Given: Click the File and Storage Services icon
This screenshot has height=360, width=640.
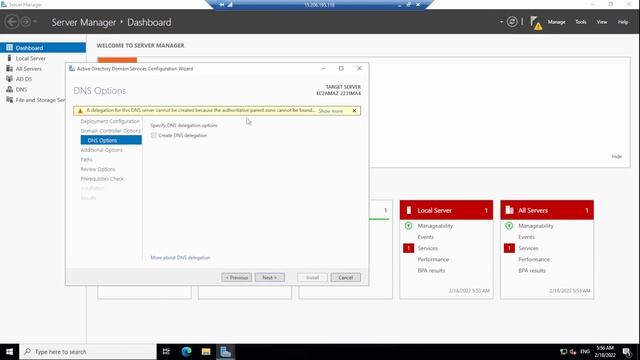Looking at the screenshot, I should click(x=9, y=100).
